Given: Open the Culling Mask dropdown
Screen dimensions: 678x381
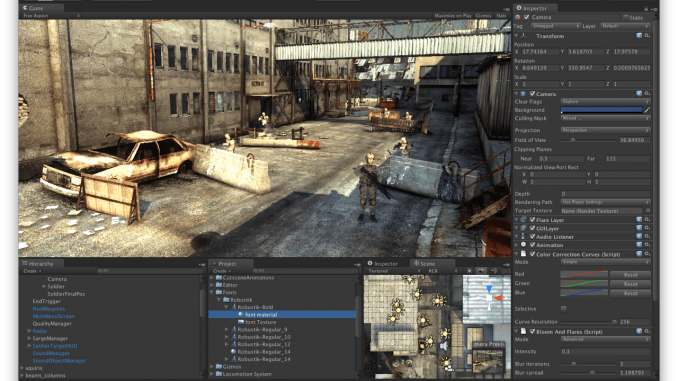Looking at the screenshot, I should (x=605, y=118).
